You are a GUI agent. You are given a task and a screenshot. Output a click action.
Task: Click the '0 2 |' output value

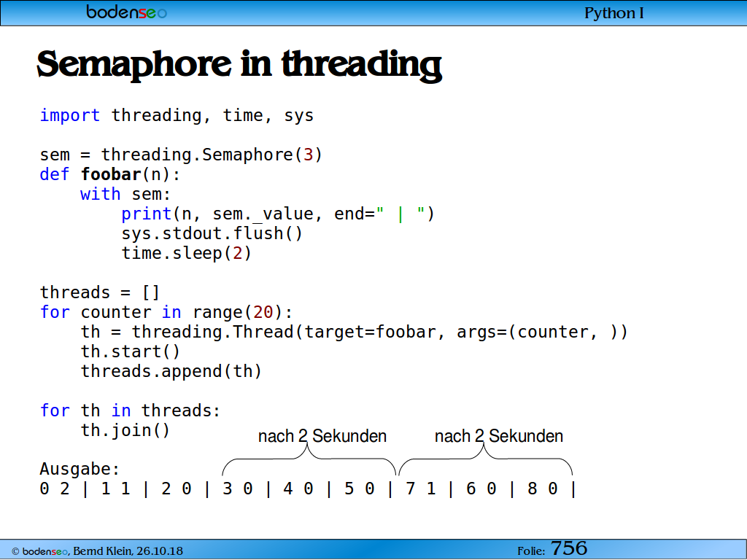(64, 489)
